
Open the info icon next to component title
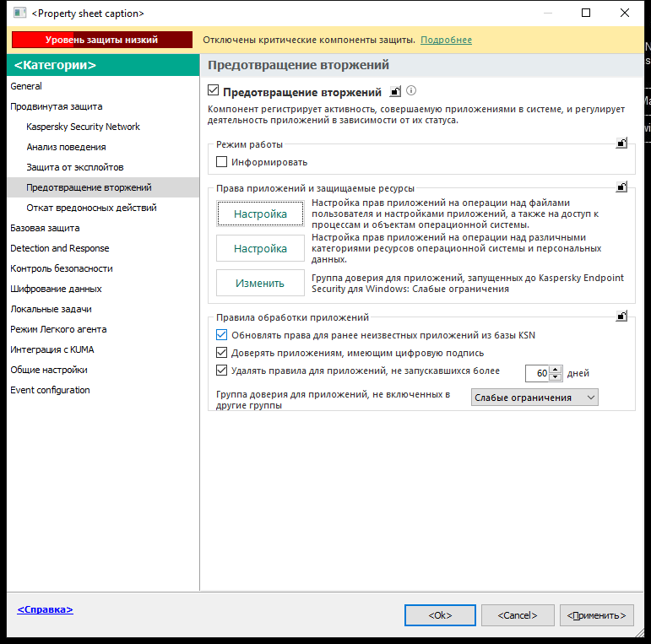[411, 90]
